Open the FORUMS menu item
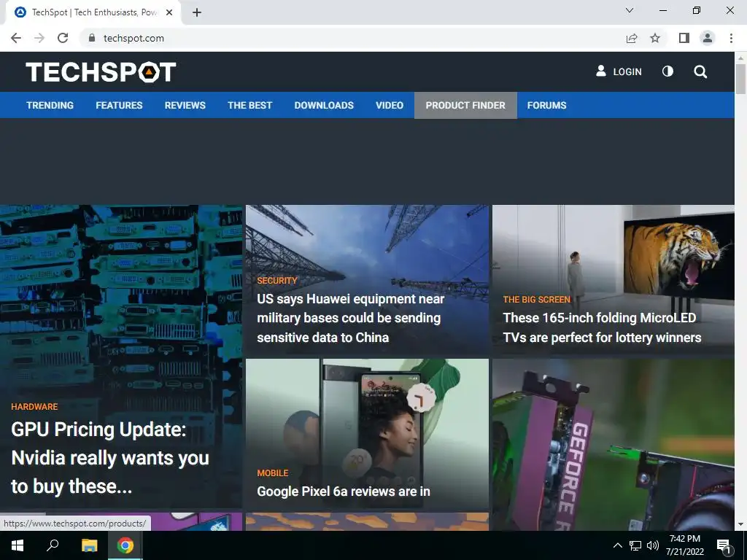This screenshot has width=747, height=560. [546, 105]
